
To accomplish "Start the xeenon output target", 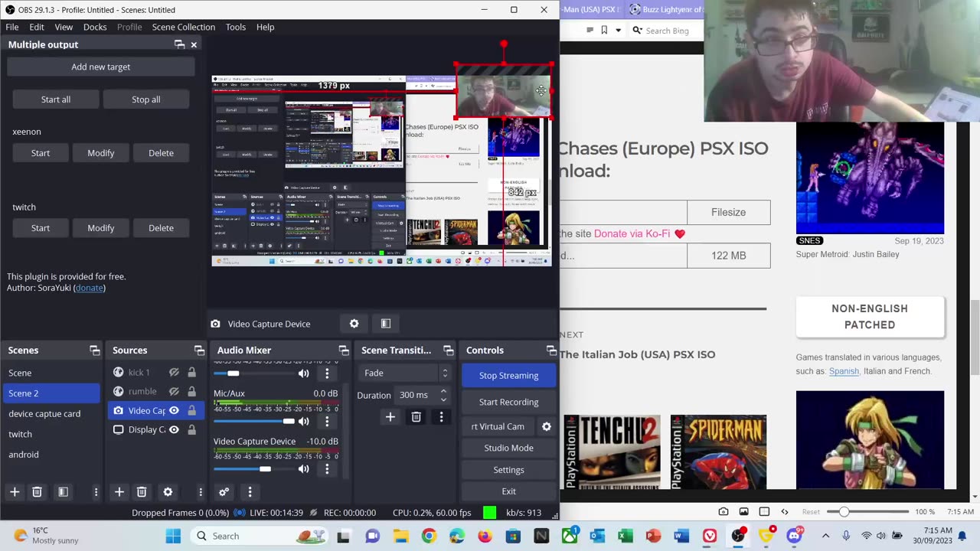I will point(41,153).
